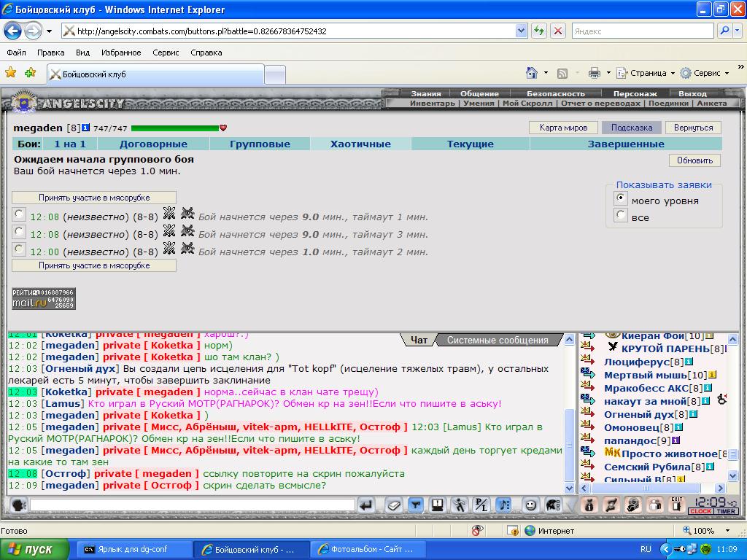Click the coins-in-hand icon in bottom toolbar

click(x=633, y=505)
